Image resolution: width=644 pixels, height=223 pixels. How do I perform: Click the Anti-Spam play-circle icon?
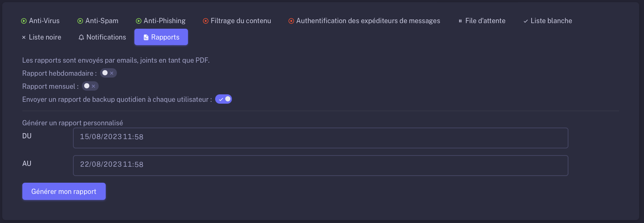(x=80, y=21)
